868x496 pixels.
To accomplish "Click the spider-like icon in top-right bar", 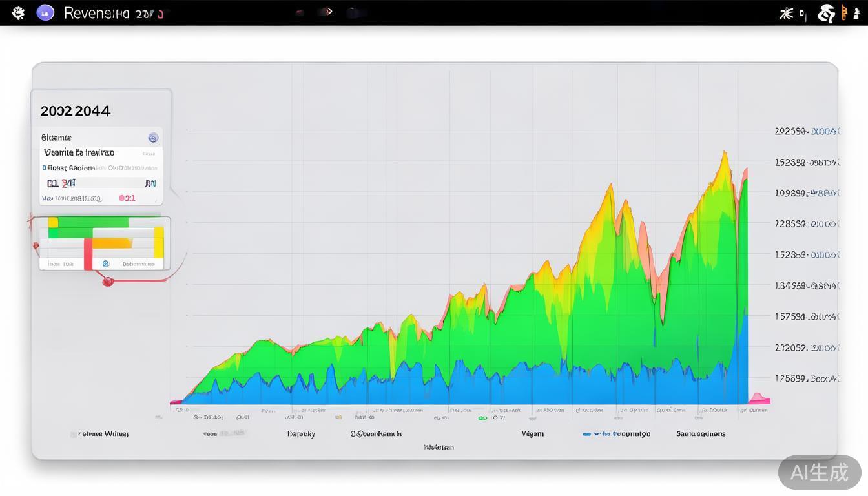I will [x=786, y=13].
